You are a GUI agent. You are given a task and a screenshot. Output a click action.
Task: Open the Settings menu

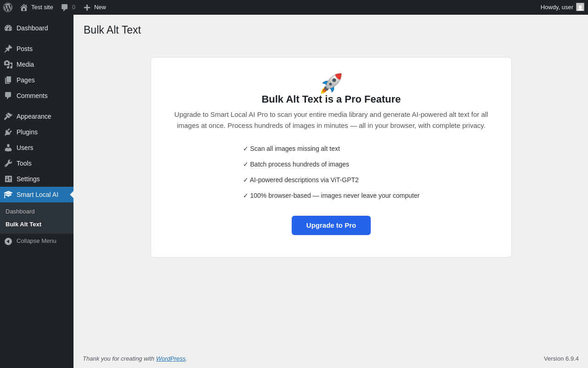pyautogui.click(x=37, y=179)
